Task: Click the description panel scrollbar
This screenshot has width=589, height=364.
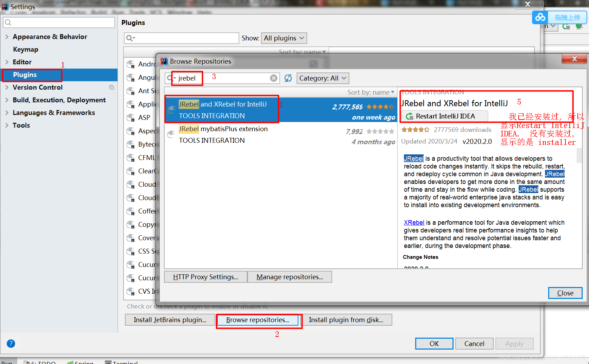Action: coord(579,155)
